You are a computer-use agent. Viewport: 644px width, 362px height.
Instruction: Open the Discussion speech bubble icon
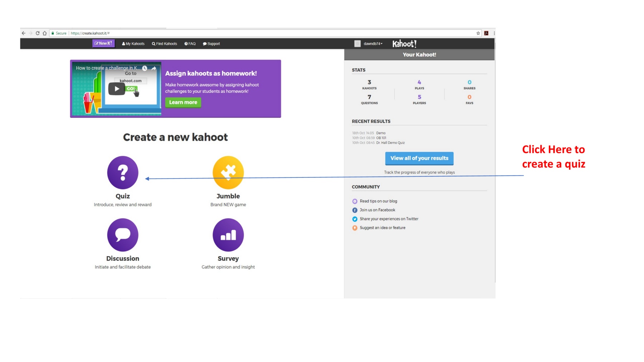pos(123,235)
